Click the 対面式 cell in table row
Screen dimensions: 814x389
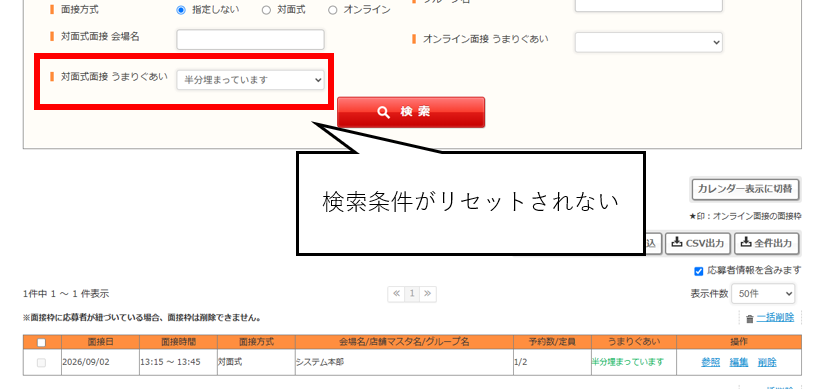256,363
